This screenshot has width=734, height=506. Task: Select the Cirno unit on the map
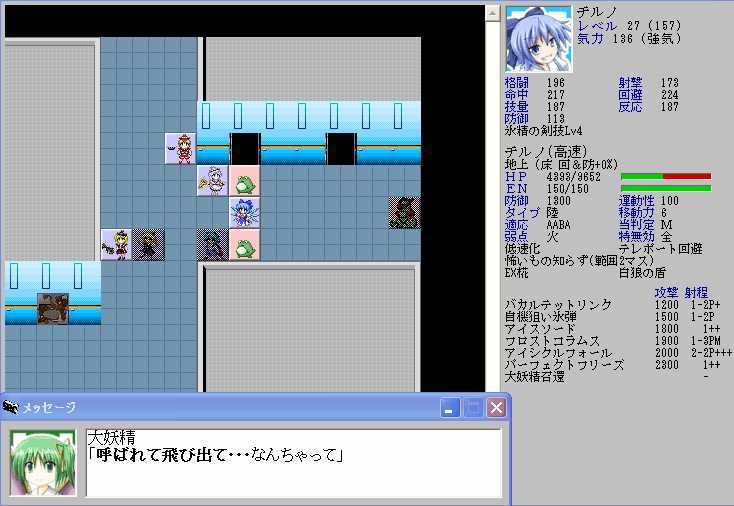244,213
